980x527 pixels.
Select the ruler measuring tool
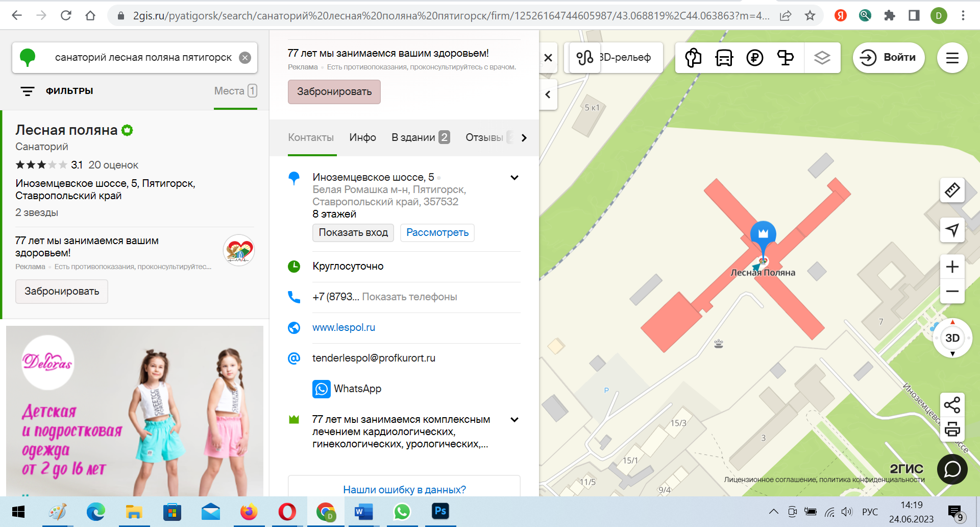coord(952,190)
